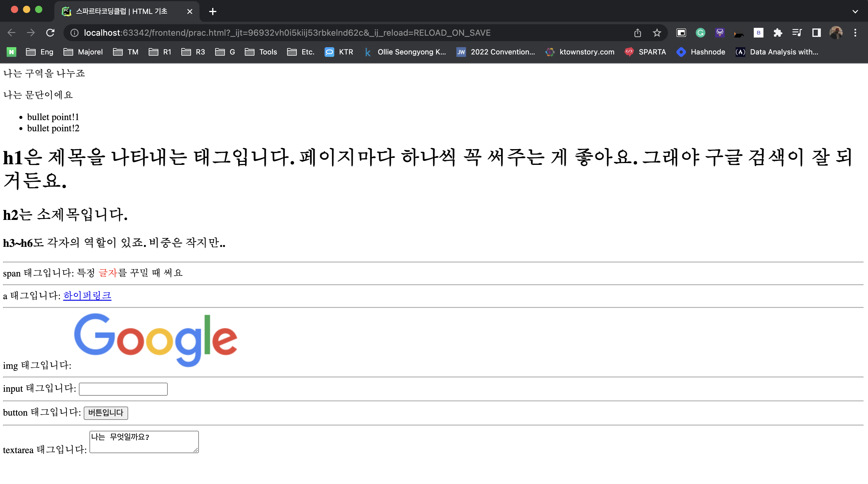The width and height of the screenshot is (868, 484).
Task: Open the media controls playlist icon
Action: [797, 33]
